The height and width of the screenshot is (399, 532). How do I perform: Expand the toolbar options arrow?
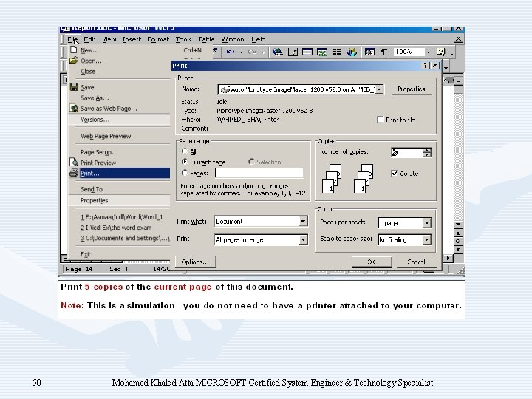tap(451, 52)
